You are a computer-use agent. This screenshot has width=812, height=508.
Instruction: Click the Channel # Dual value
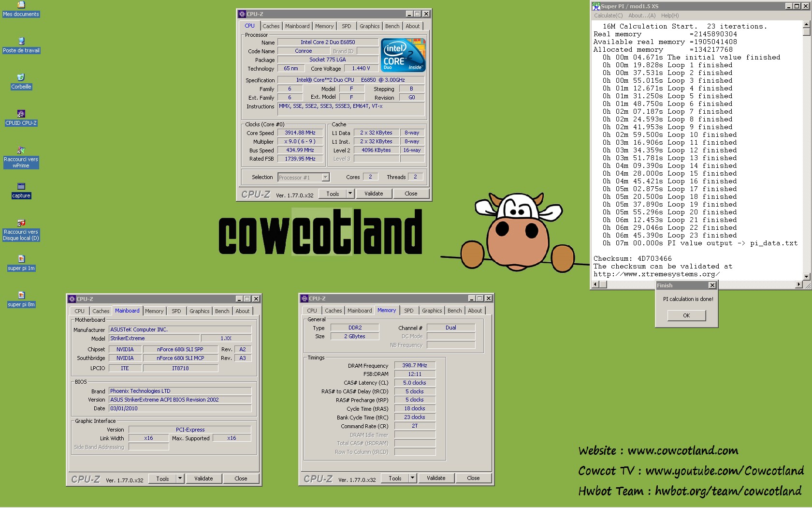[451, 328]
